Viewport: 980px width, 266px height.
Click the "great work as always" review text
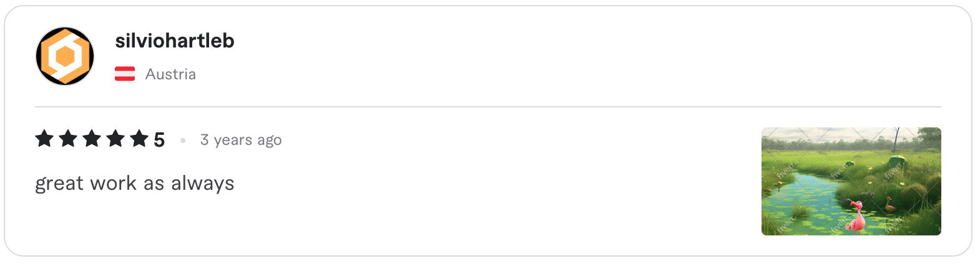[x=135, y=184]
